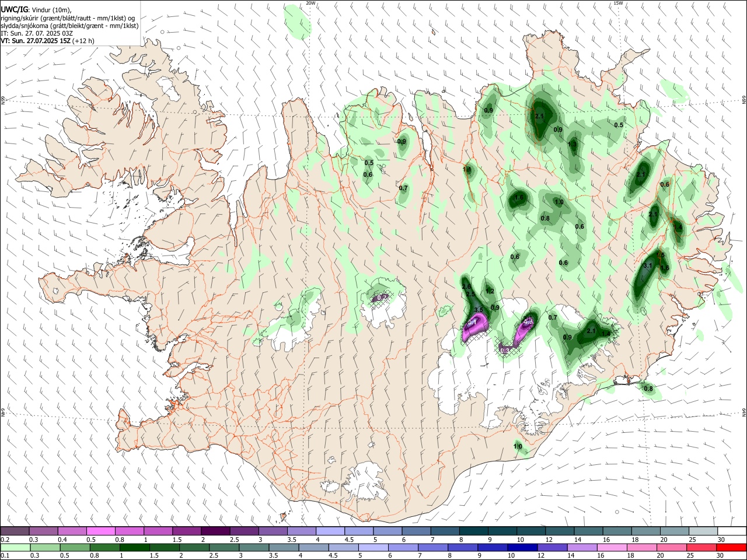Select the lower legend swatch labeled 3.5
Image resolution: width=747 pixels, height=560 pixels.
284,547
